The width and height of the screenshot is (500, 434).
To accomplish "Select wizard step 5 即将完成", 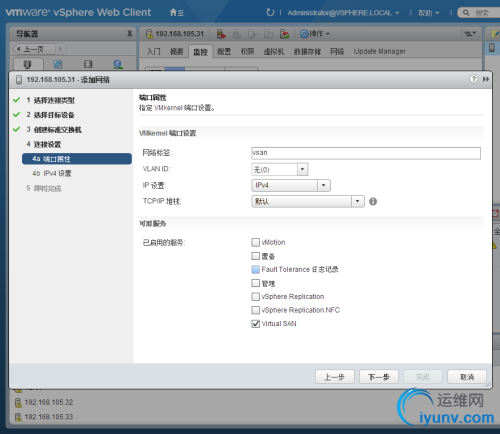I will 44,188.
